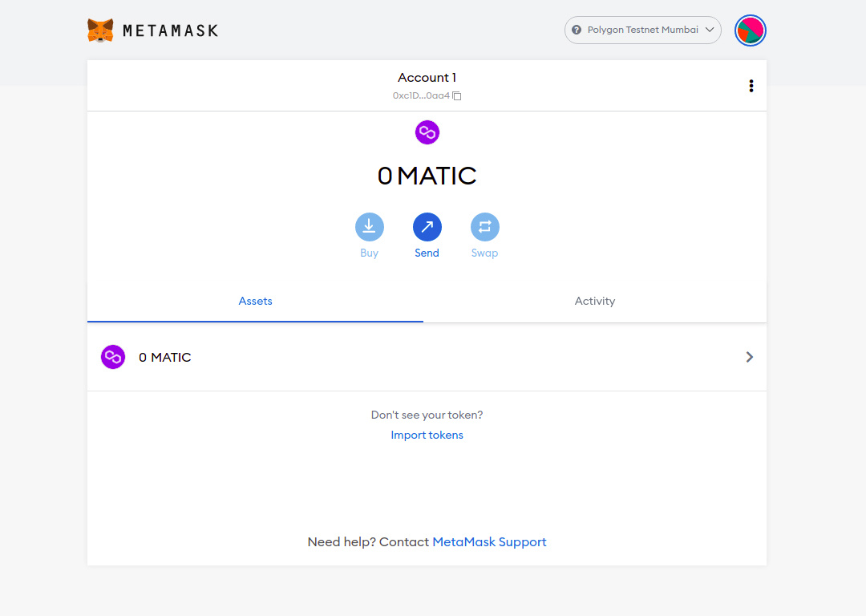Click the Swap label
Viewport: 866px width, 616px height.
[x=485, y=253]
